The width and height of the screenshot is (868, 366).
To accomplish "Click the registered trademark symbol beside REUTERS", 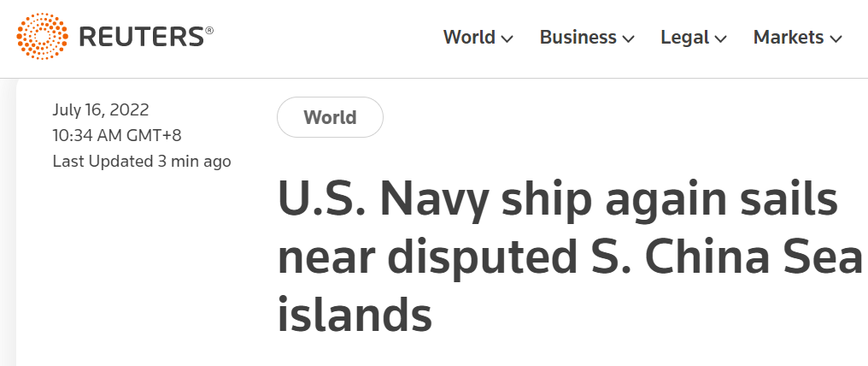I will point(209,30).
